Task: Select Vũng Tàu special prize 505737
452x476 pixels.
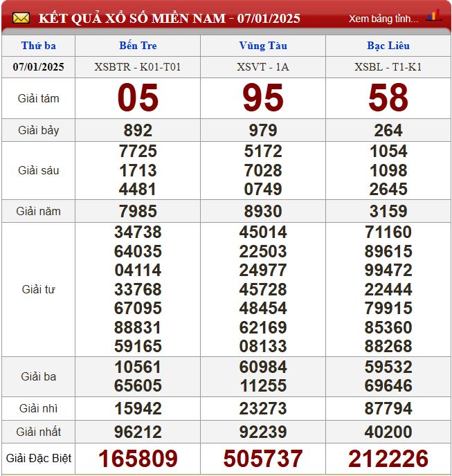Action: [x=263, y=459]
